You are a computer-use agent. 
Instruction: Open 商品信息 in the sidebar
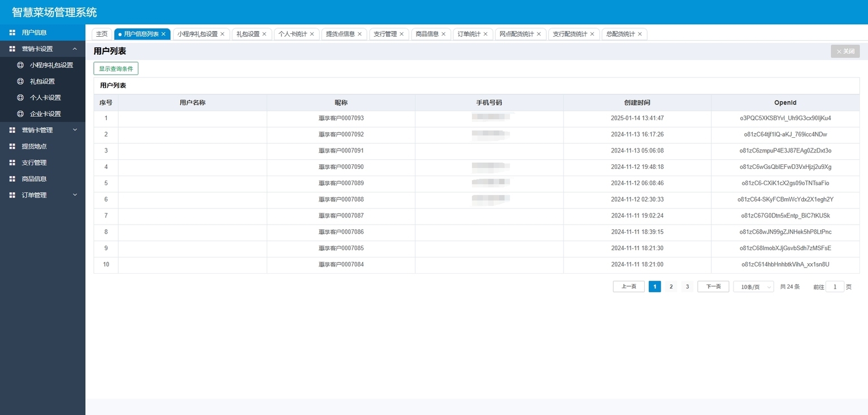[x=42, y=179]
